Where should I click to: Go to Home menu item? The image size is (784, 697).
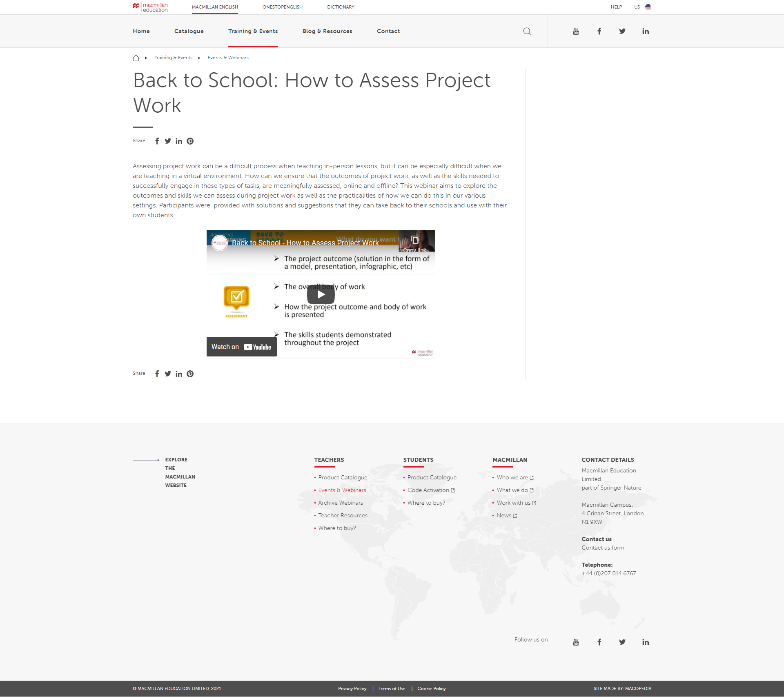click(141, 31)
